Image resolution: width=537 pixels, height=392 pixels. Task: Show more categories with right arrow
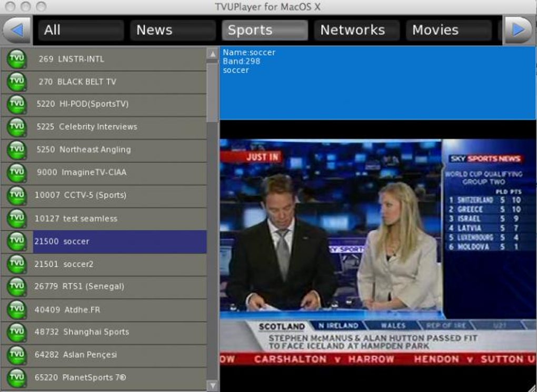click(519, 30)
